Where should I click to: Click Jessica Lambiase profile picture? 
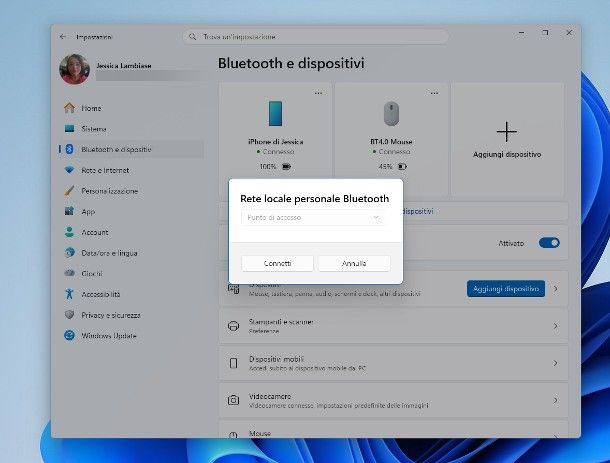(75, 69)
